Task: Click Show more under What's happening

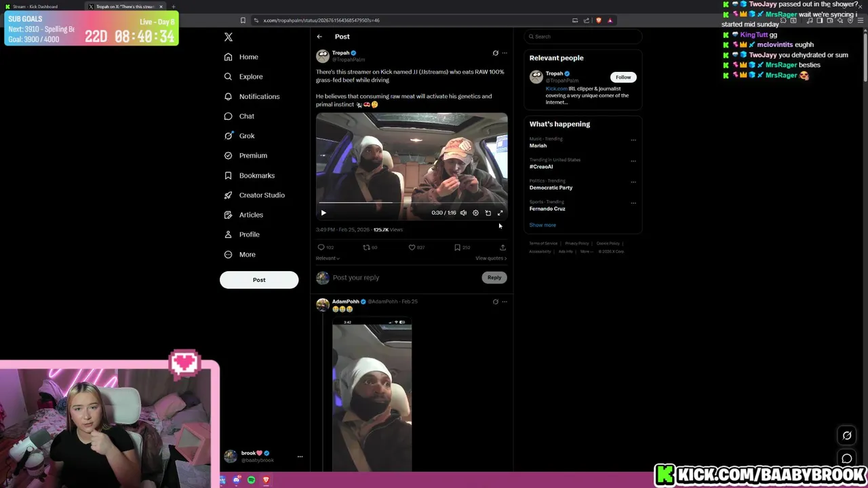Action: [x=542, y=225]
